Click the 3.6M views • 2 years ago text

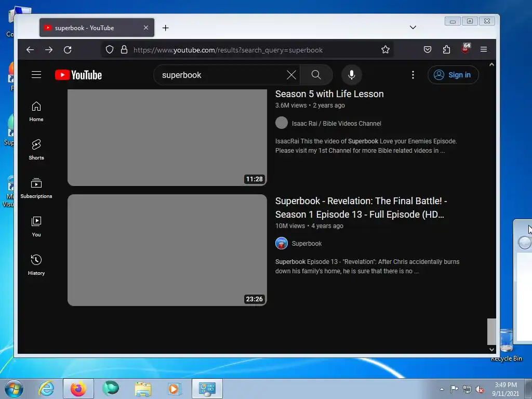(310, 105)
